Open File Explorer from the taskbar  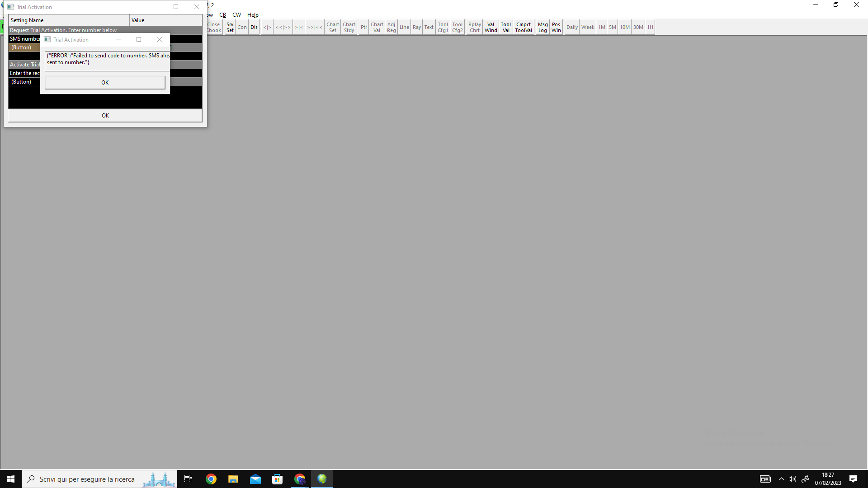233,479
